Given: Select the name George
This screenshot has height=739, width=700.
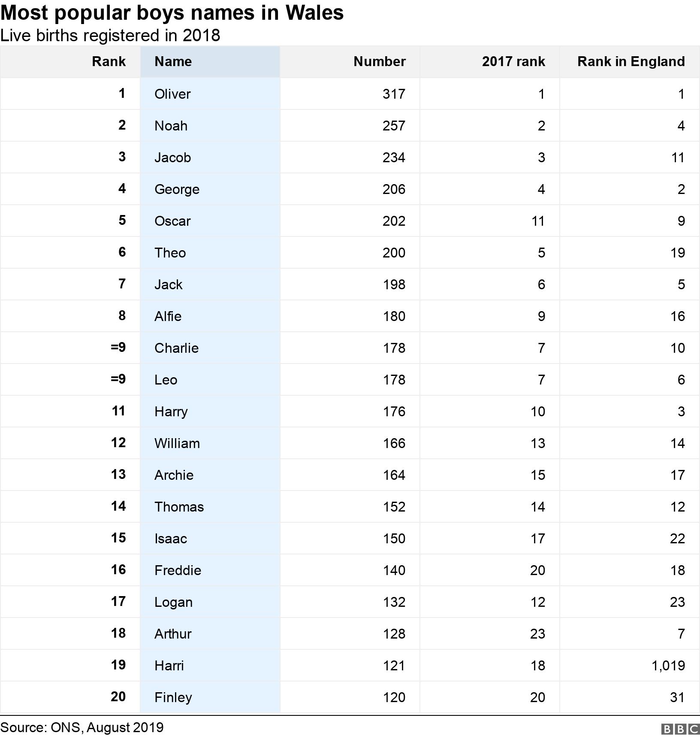Looking at the screenshot, I should coord(177,189).
